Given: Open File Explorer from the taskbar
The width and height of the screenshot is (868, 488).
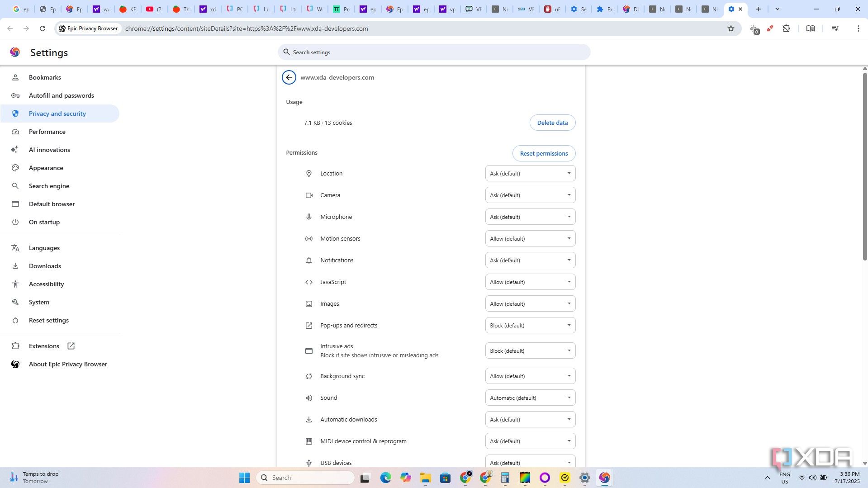Looking at the screenshot, I should click(x=425, y=478).
